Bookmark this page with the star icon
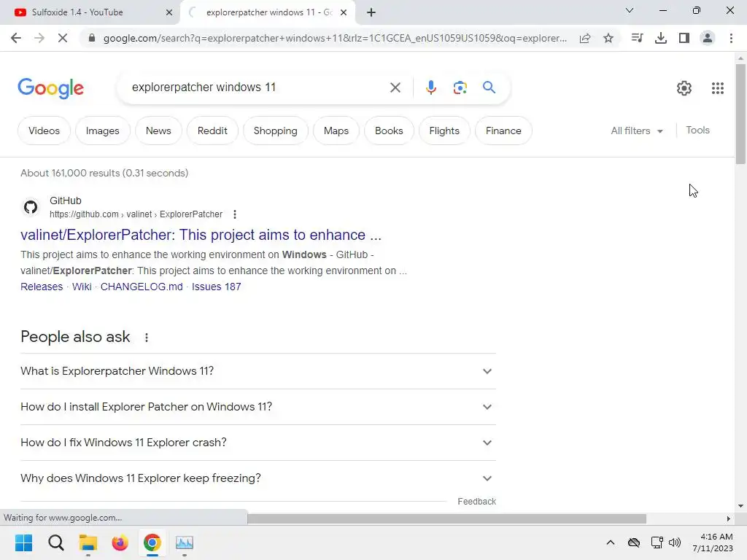Viewport: 747px width, 560px height. point(608,38)
